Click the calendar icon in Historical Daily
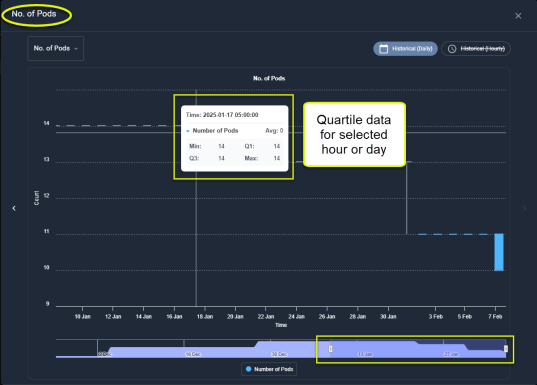537x385 pixels. pos(384,49)
